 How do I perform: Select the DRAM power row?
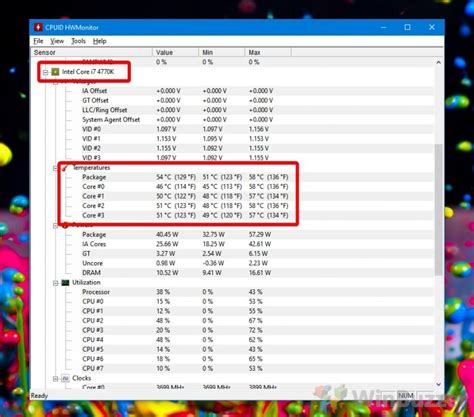[233, 273]
